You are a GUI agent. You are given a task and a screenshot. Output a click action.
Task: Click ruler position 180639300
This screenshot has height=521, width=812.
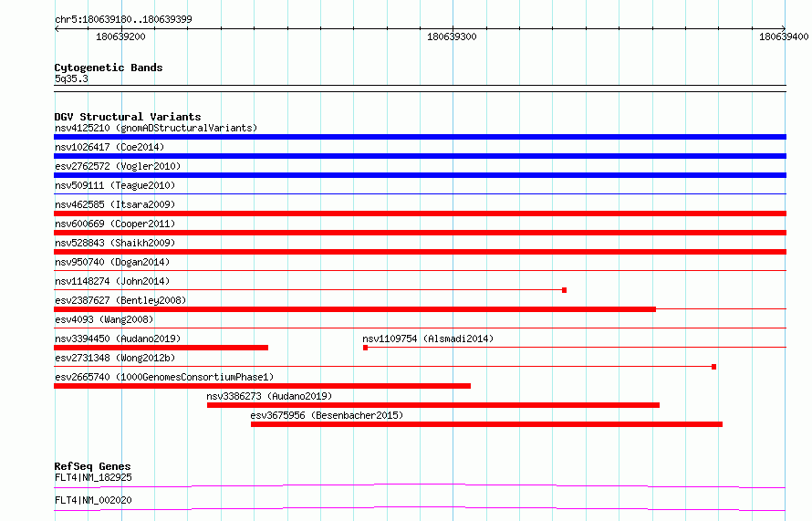click(452, 36)
